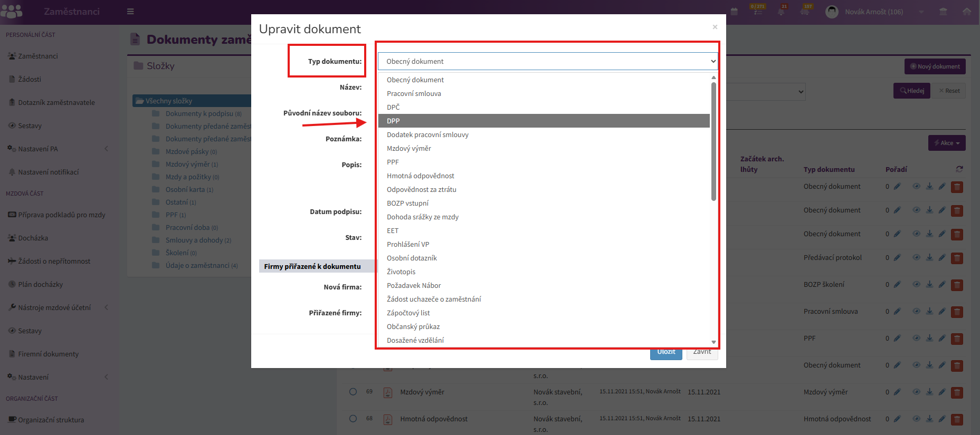Delete the BOZP školení row via trash icon
Image resolution: width=980 pixels, height=435 pixels.
(957, 285)
